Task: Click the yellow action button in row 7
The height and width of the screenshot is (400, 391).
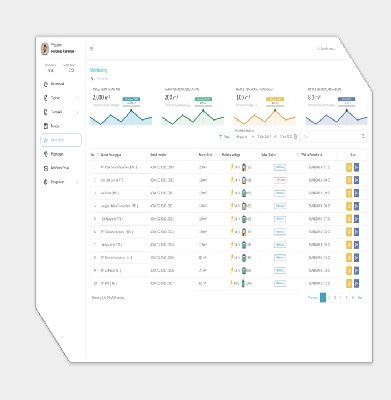Action: (x=349, y=245)
